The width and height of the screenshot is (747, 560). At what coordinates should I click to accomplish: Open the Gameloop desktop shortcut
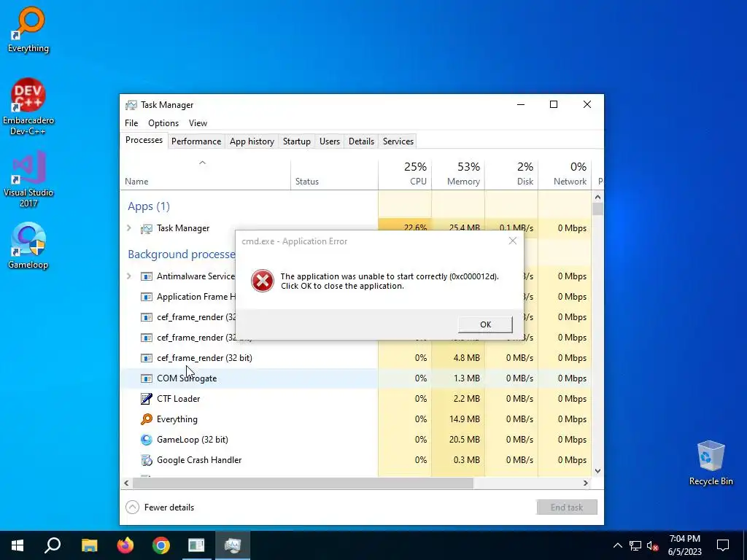point(28,246)
